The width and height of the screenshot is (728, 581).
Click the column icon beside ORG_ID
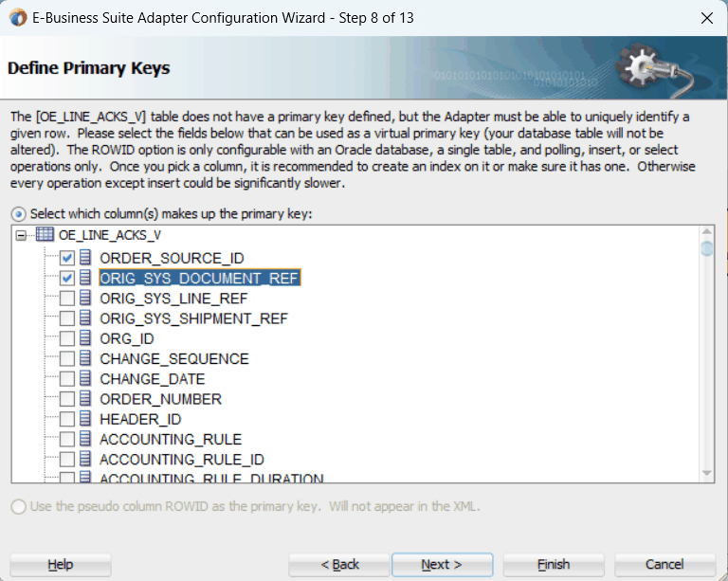pos(85,337)
